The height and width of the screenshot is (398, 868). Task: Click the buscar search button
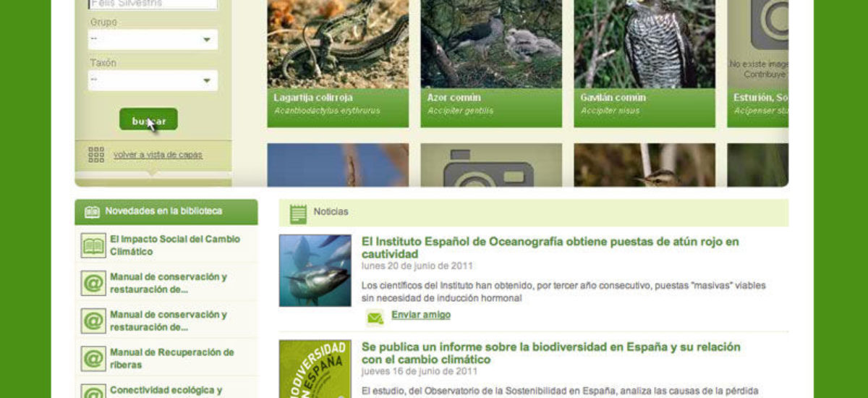(148, 119)
